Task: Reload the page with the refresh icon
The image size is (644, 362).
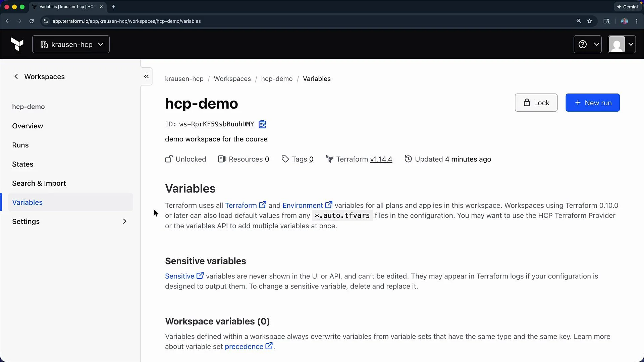Action: [x=32, y=21]
